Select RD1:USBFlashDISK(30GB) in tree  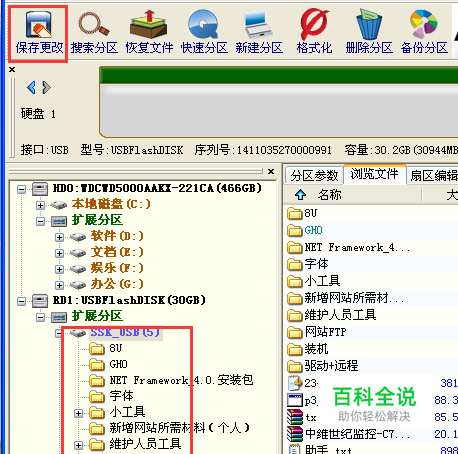pos(129,300)
